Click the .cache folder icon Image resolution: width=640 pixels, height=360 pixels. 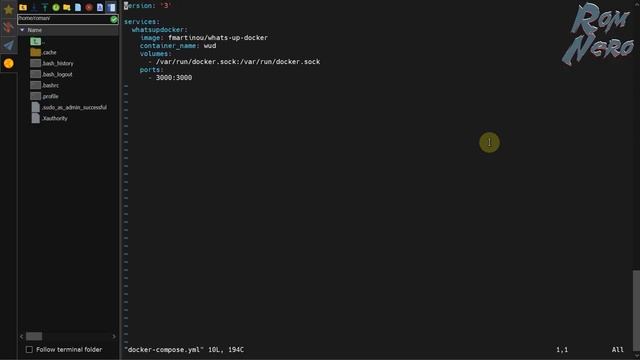click(x=36, y=52)
